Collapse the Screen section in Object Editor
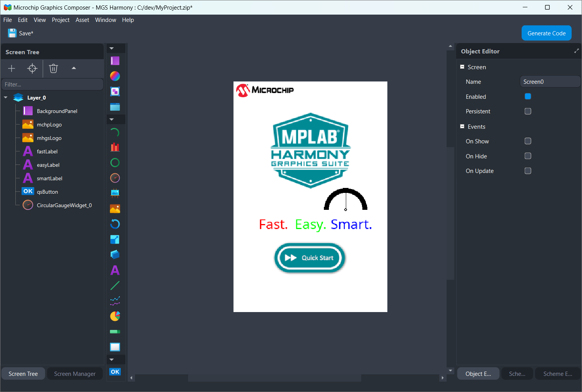 462,67
